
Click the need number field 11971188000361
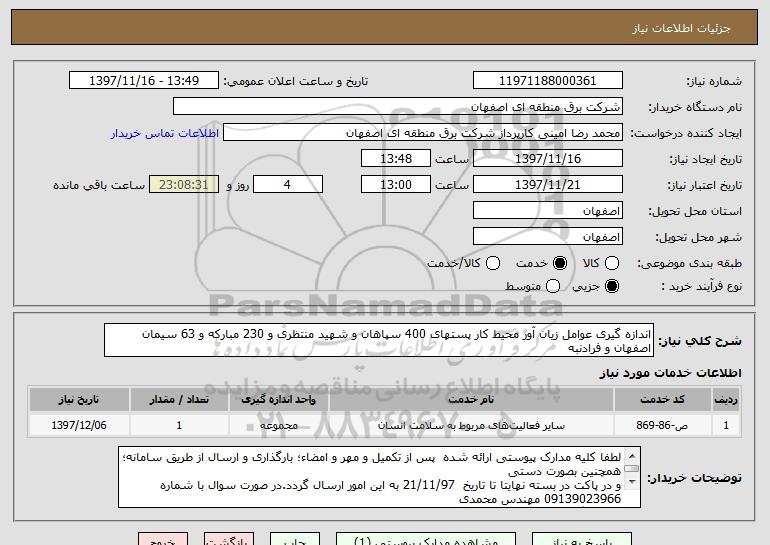tap(548, 81)
